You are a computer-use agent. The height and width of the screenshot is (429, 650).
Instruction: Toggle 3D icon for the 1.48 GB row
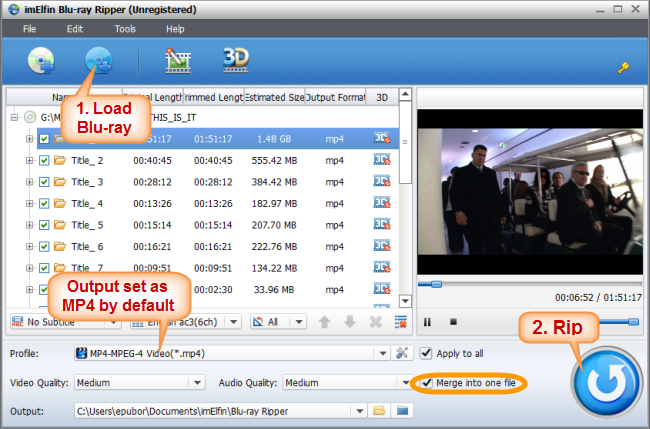[x=382, y=138]
